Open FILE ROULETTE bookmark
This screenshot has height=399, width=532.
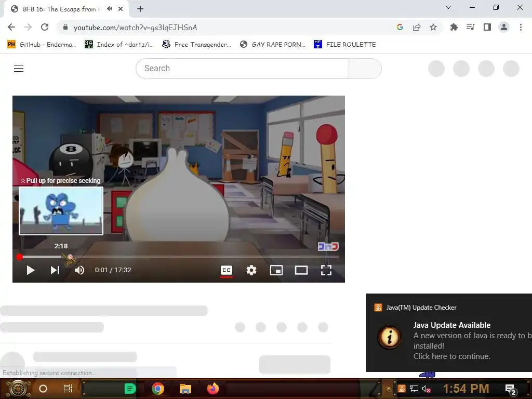point(345,45)
